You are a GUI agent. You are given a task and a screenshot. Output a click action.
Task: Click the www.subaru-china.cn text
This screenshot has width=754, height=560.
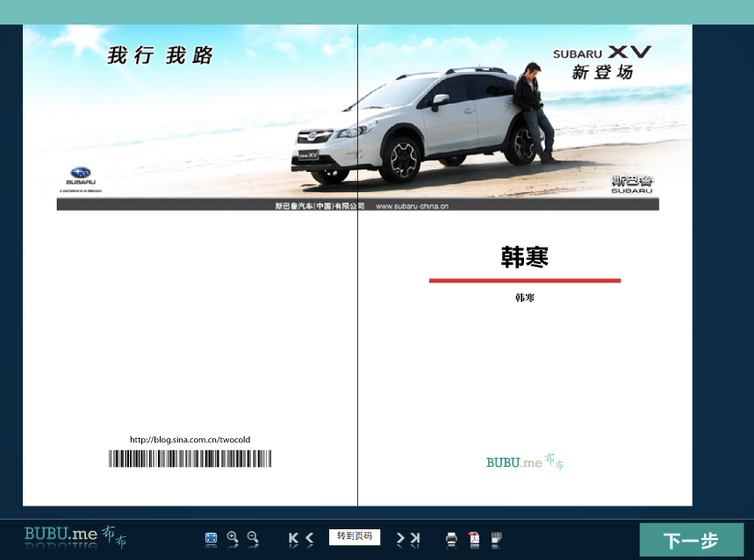click(412, 206)
